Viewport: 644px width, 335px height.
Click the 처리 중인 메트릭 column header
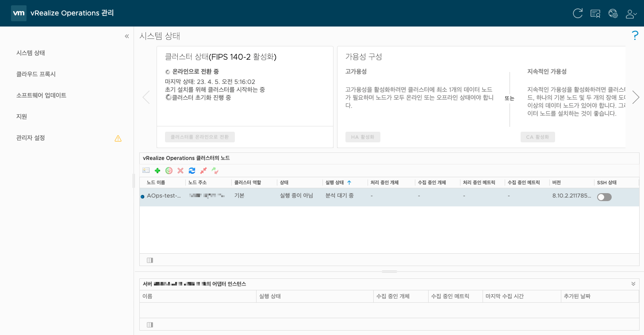483,183
